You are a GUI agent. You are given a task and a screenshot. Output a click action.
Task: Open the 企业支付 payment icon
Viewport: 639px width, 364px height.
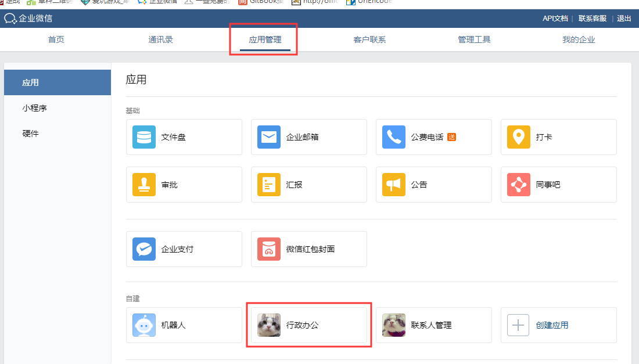pyautogui.click(x=144, y=249)
